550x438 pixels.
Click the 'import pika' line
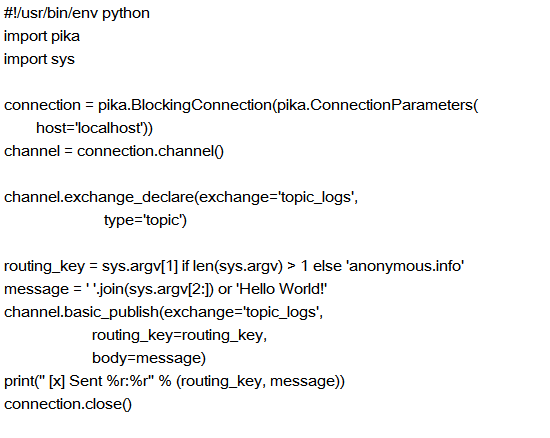point(42,36)
